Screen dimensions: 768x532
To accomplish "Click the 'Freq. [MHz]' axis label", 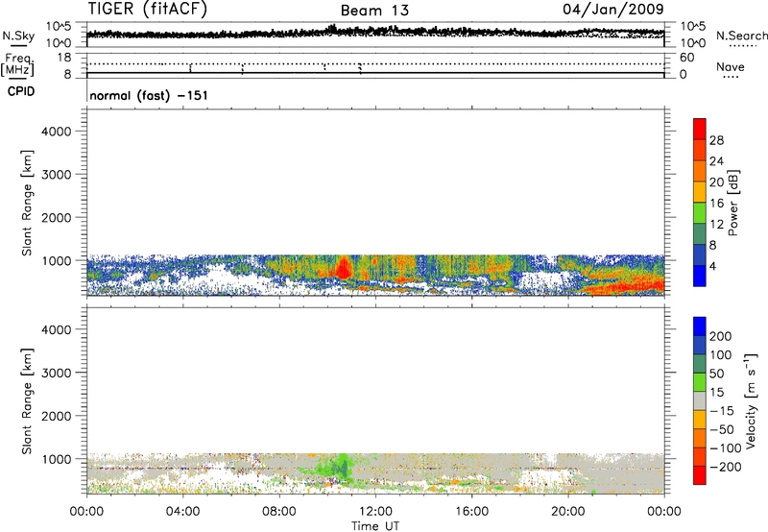I will (17, 64).
